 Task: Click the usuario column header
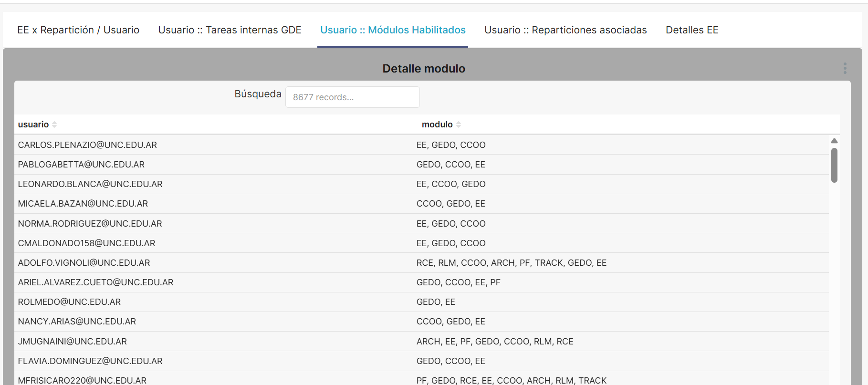pyautogui.click(x=33, y=125)
